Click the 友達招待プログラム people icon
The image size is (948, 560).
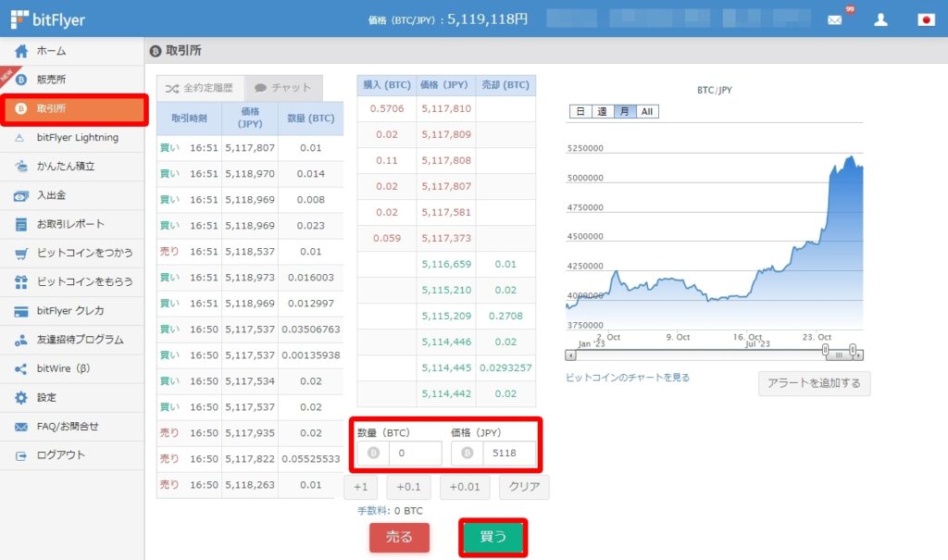point(21,340)
